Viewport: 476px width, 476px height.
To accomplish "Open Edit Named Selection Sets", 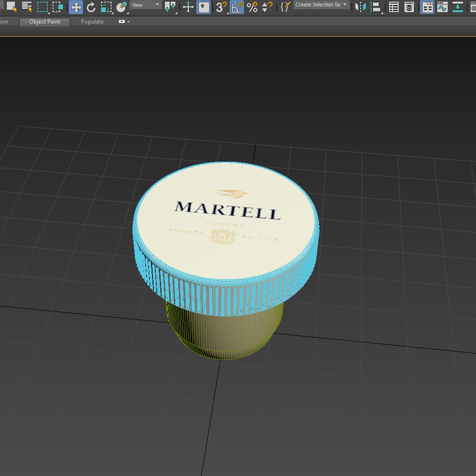I will pyautogui.click(x=285, y=7).
